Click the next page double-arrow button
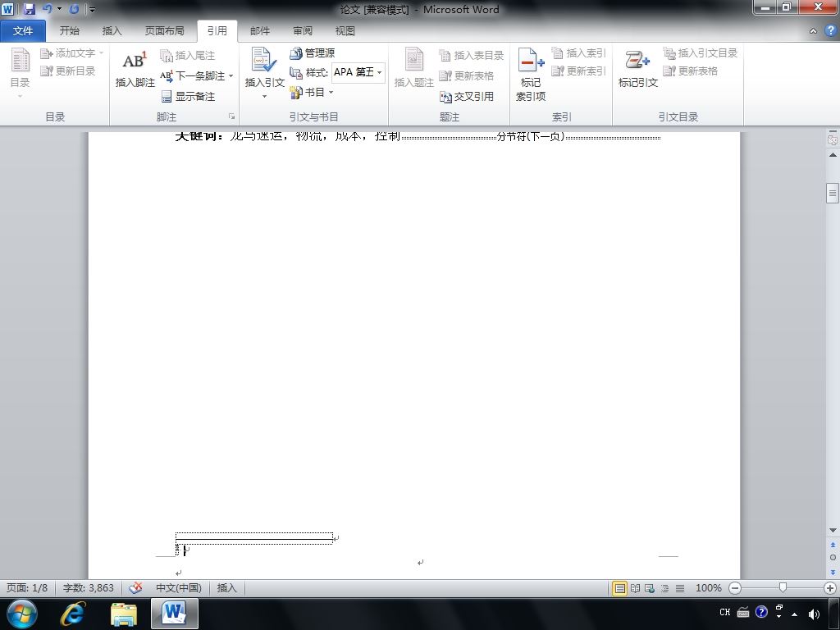This screenshot has height=630, width=840. point(833,572)
